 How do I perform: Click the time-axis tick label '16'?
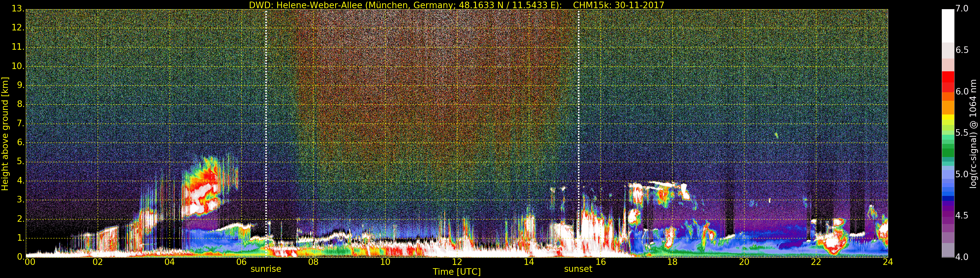[601, 262]
